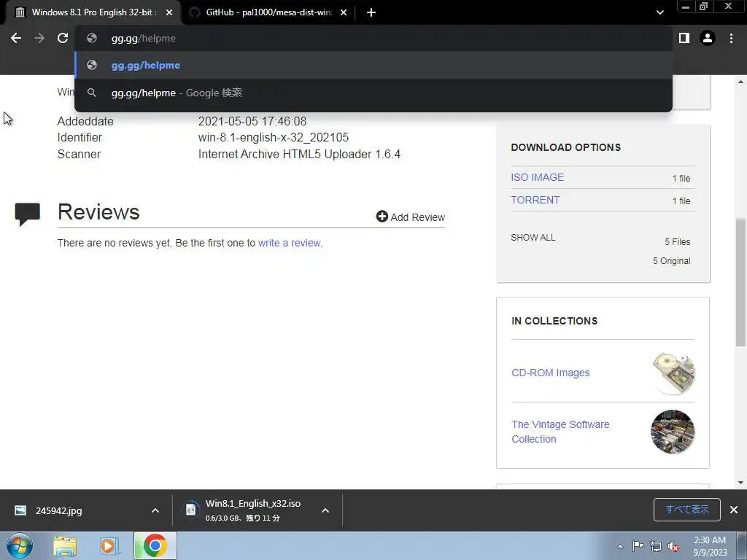Close the downloads bar
Viewport: 747px width, 560px height.
click(x=734, y=510)
